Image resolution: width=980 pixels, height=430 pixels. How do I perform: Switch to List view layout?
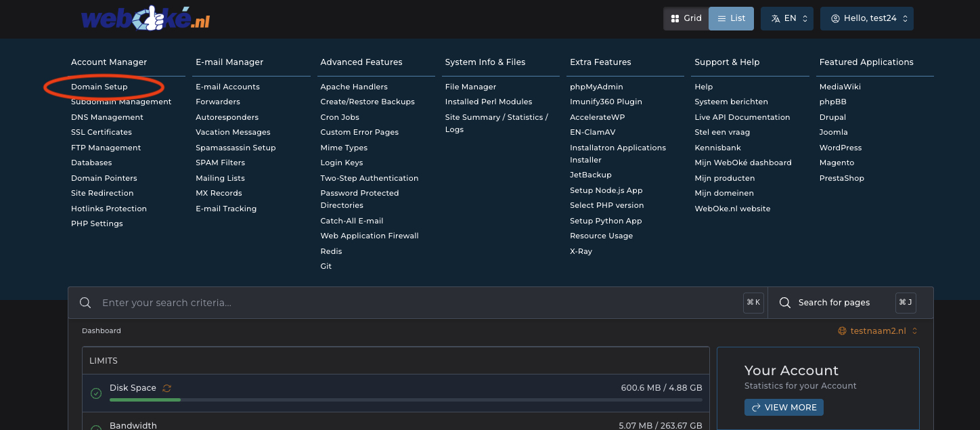731,18
